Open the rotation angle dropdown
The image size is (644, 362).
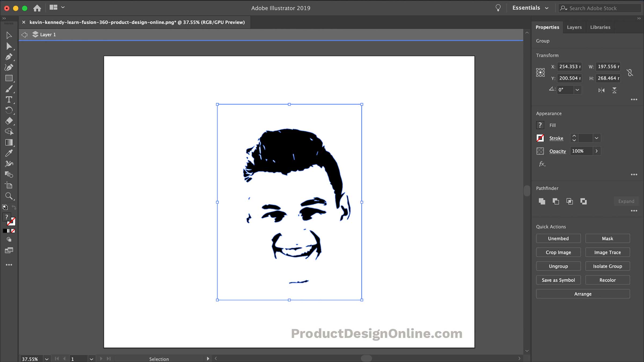577,90
